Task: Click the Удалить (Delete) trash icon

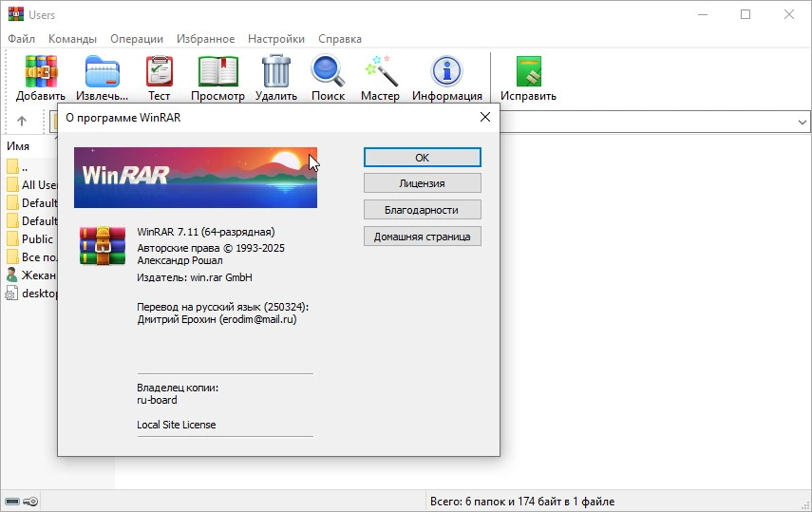Action: tap(276, 78)
